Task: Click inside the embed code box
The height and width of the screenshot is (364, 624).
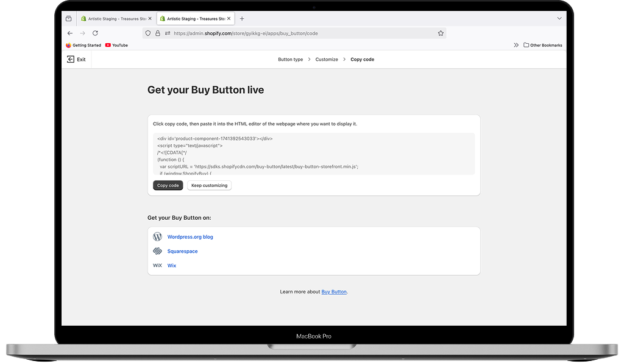Action: coord(314,154)
